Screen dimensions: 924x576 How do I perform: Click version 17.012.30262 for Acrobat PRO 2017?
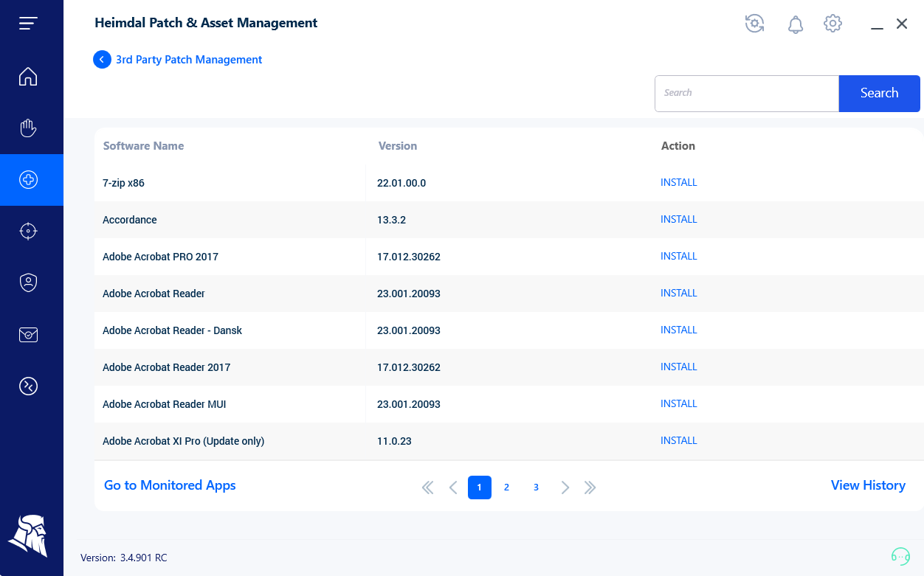[409, 257]
